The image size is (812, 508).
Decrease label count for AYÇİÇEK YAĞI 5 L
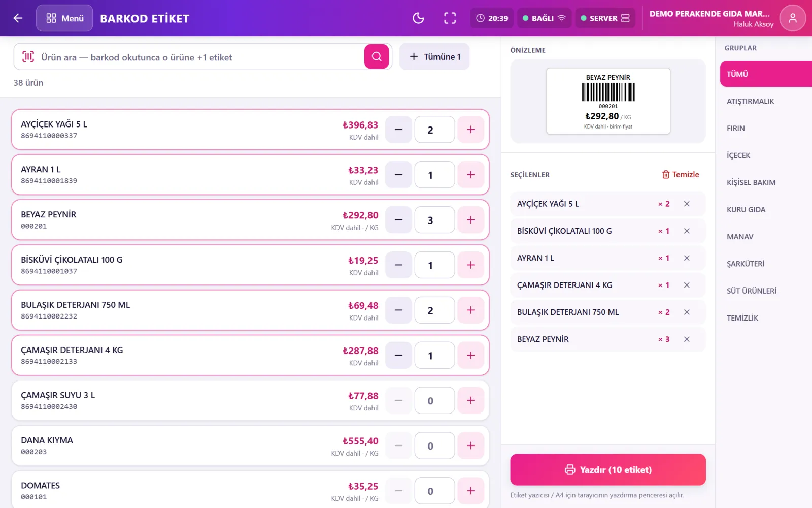(x=398, y=130)
